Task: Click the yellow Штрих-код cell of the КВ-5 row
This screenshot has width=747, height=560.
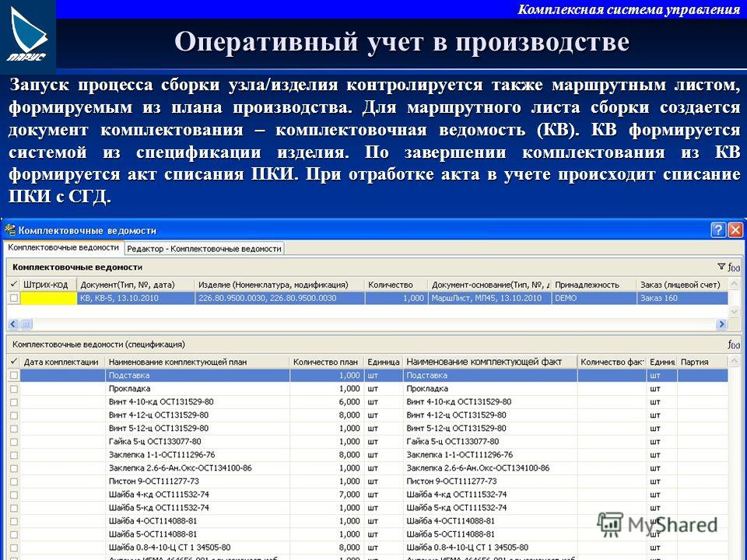Action: coord(48,298)
